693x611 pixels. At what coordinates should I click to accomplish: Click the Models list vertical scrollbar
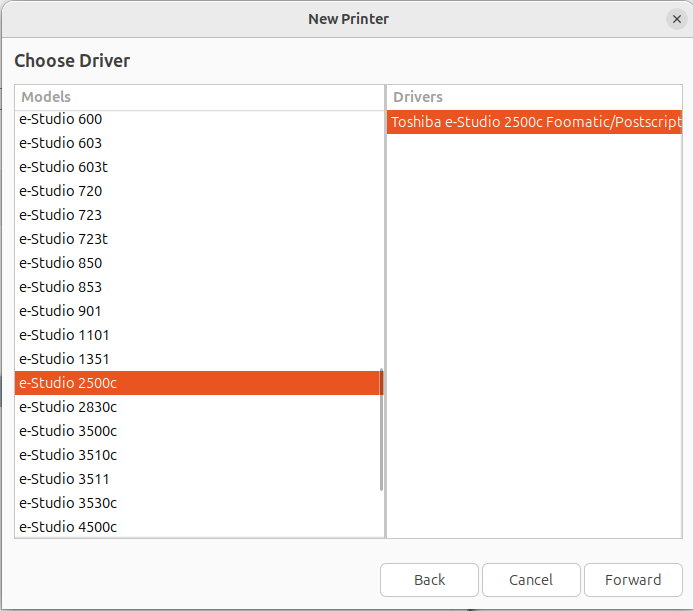click(381, 430)
